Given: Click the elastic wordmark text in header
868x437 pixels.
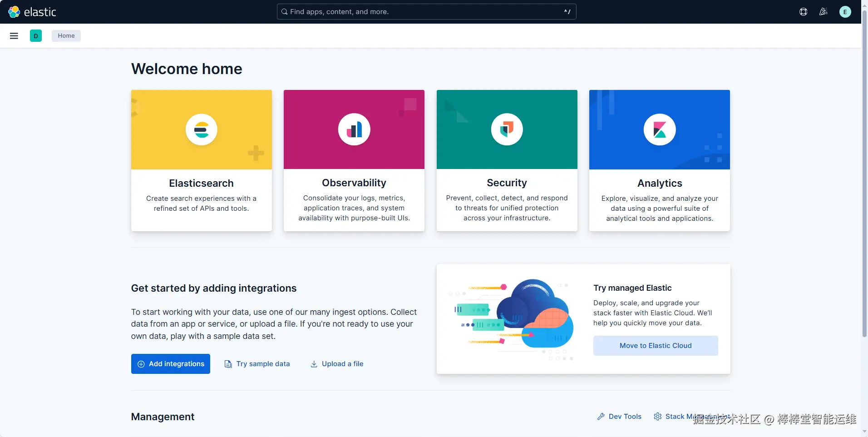Looking at the screenshot, I should (x=40, y=12).
